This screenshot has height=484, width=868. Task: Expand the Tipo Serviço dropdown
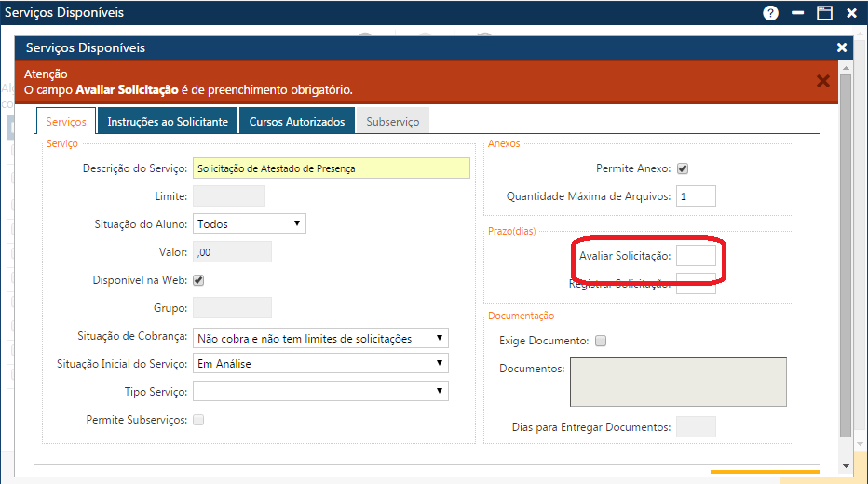click(x=320, y=391)
